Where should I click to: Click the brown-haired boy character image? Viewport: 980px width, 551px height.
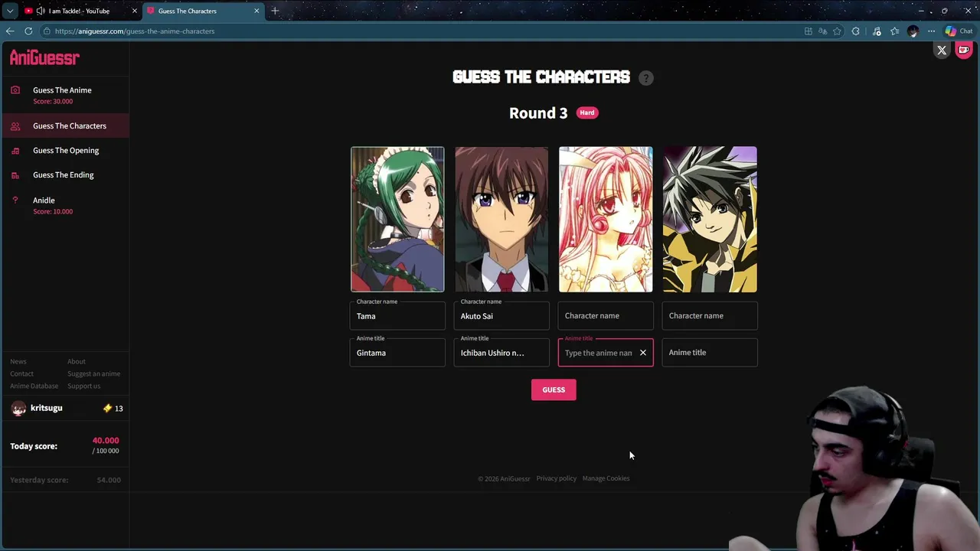[x=501, y=220]
